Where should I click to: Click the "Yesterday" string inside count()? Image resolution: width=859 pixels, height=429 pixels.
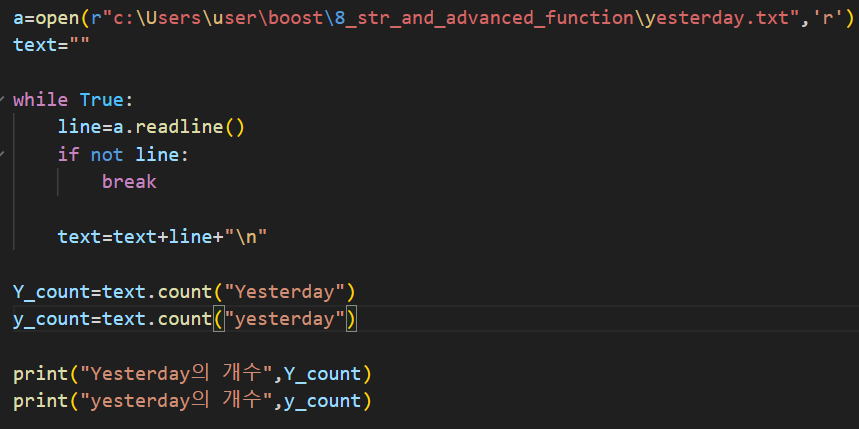pos(284,291)
